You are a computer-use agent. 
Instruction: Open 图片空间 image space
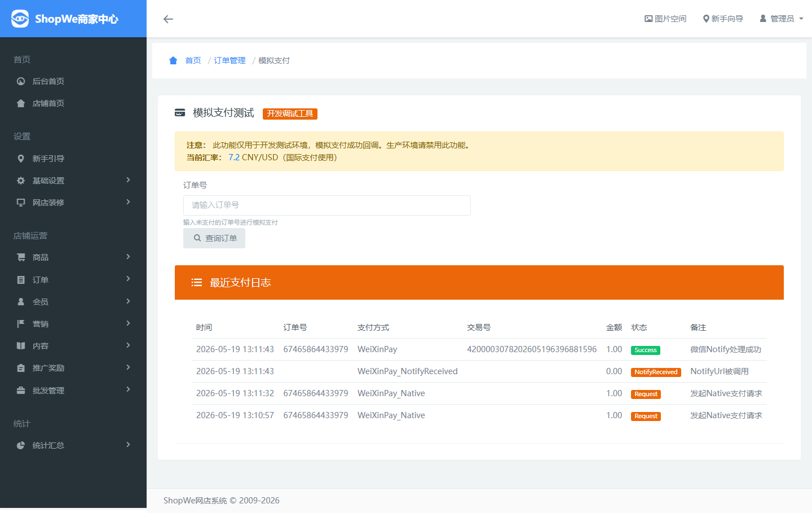(x=665, y=19)
